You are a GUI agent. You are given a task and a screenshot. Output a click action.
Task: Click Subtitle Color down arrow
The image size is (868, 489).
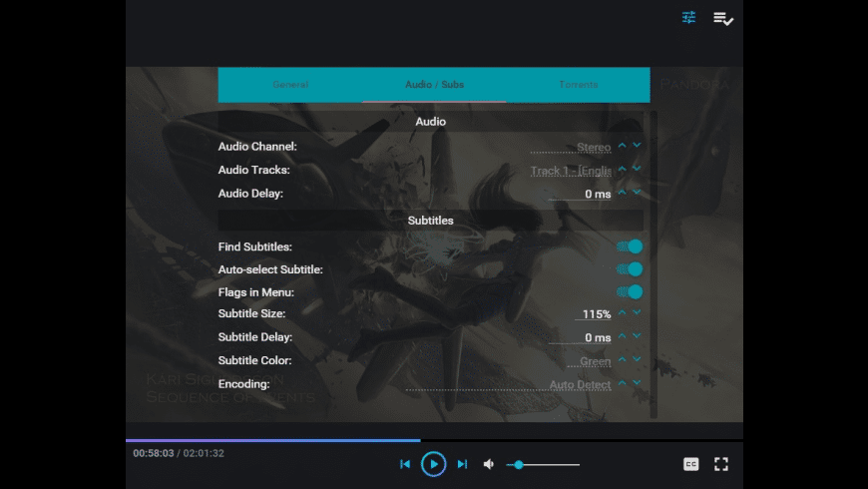pyautogui.click(x=637, y=359)
